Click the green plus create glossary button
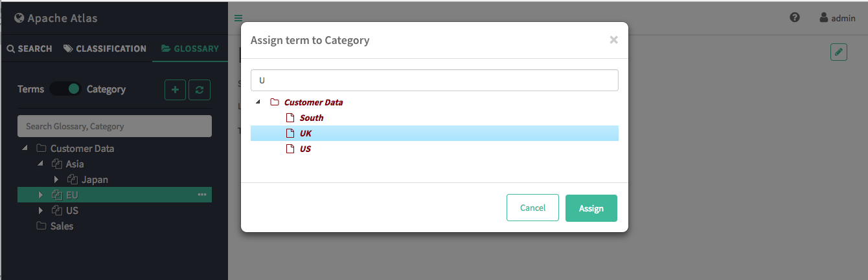 pyautogui.click(x=176, y=90)
